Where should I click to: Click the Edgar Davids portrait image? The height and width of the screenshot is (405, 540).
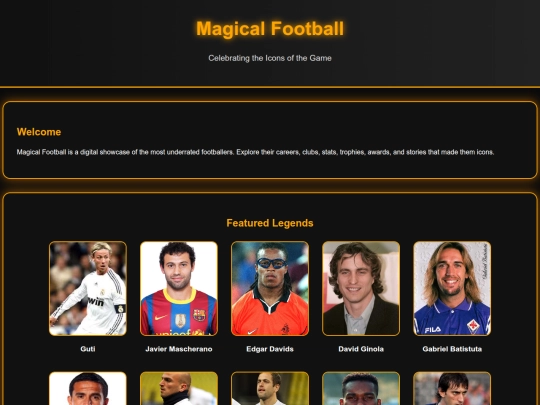click(270, 288)
